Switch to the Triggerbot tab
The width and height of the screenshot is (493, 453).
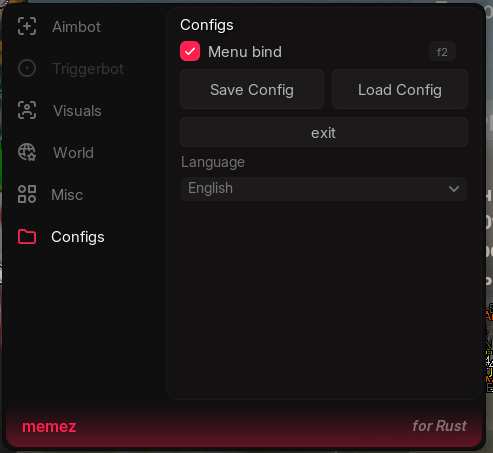point(88,69)
